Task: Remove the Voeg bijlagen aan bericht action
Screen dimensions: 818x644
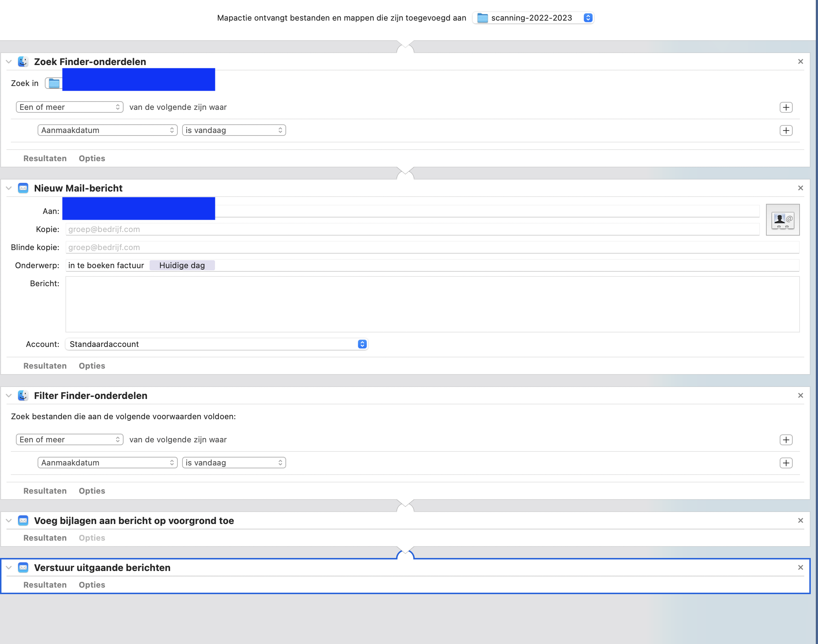Action: click(800, 520)
